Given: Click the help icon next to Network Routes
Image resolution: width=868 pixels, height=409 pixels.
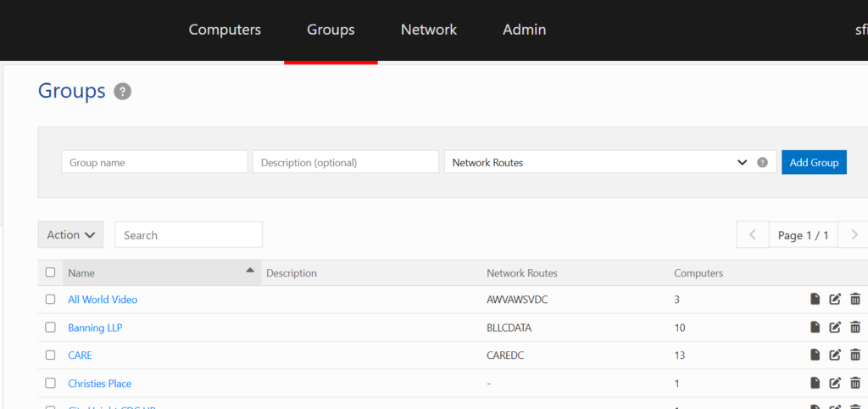Looking at the screenshot, I should click(x=762, y=163).
